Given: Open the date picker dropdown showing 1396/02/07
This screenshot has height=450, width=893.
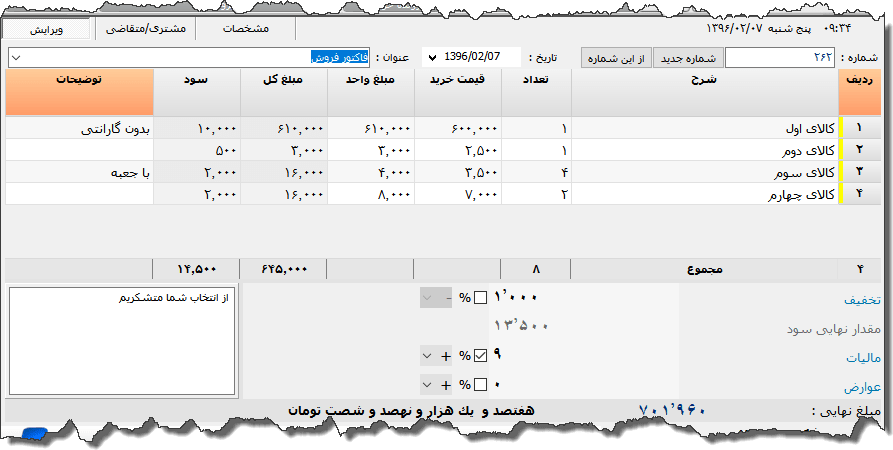Looking at the screenshot, I should pyautogui.click(x=432, y=57).
